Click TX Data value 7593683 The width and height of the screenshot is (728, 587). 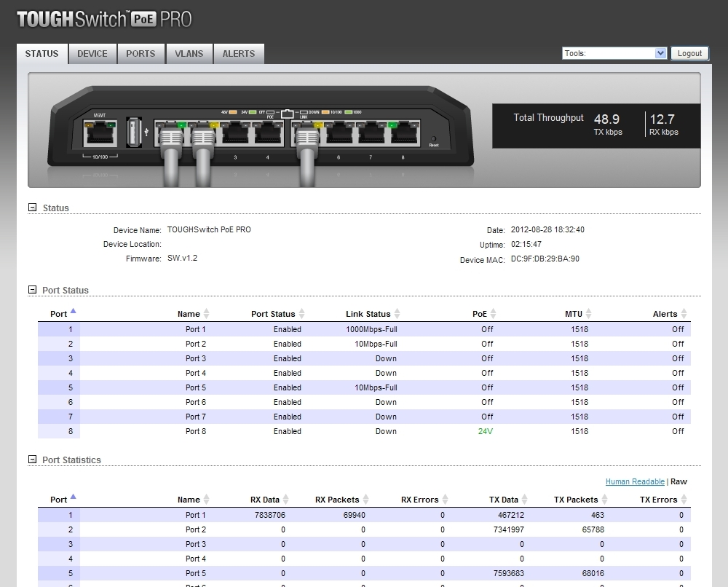508,573
